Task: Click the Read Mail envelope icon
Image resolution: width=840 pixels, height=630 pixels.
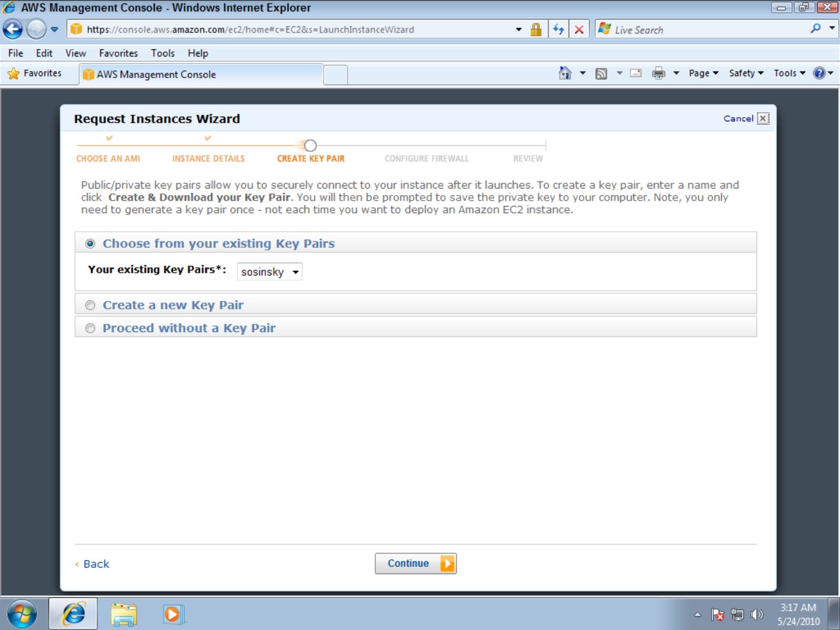Action: click(x=636, y=73)
